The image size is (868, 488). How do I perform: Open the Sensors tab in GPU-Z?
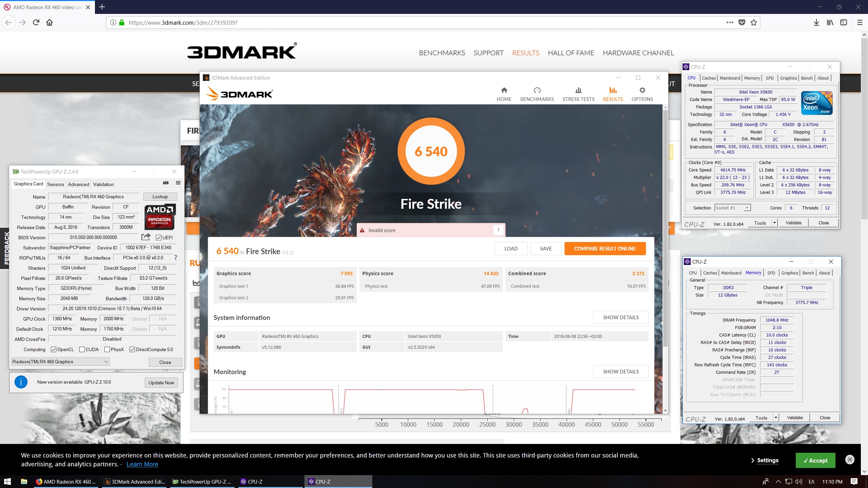(x=55, y=184)
